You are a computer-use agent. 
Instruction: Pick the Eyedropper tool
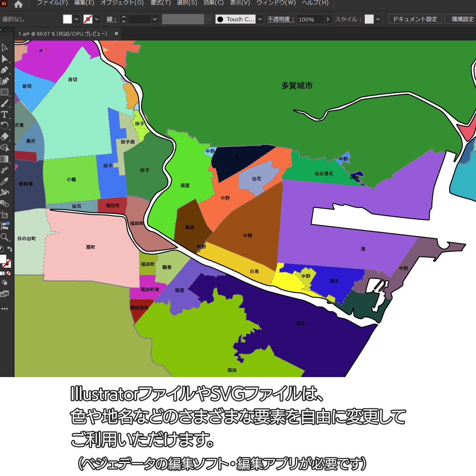(x=4, y=181)
